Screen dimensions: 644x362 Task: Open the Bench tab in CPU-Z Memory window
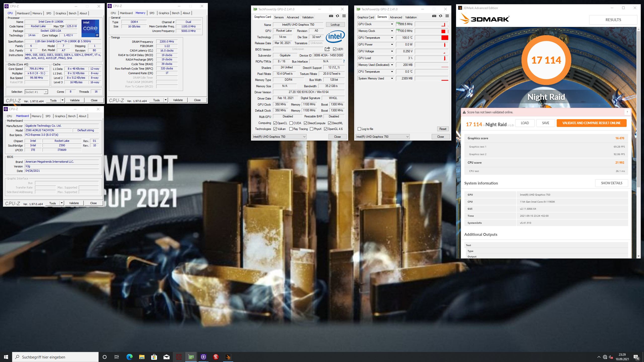pos(176,13)
